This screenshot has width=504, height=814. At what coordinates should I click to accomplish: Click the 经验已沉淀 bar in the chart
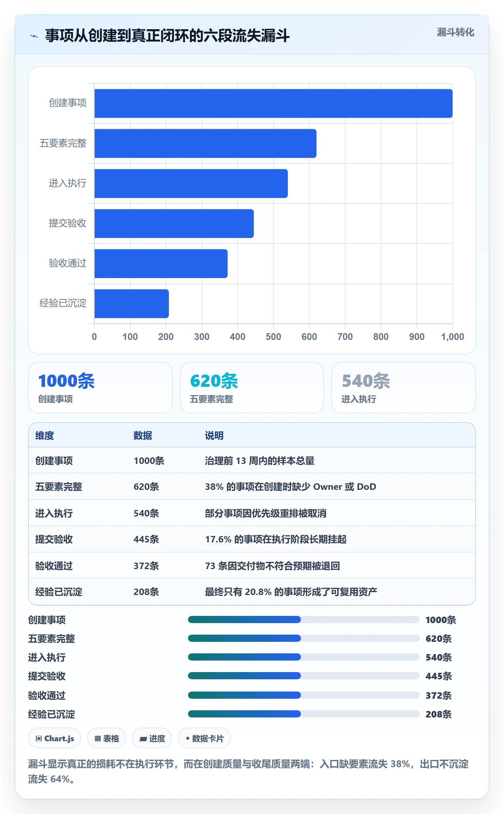131,304
